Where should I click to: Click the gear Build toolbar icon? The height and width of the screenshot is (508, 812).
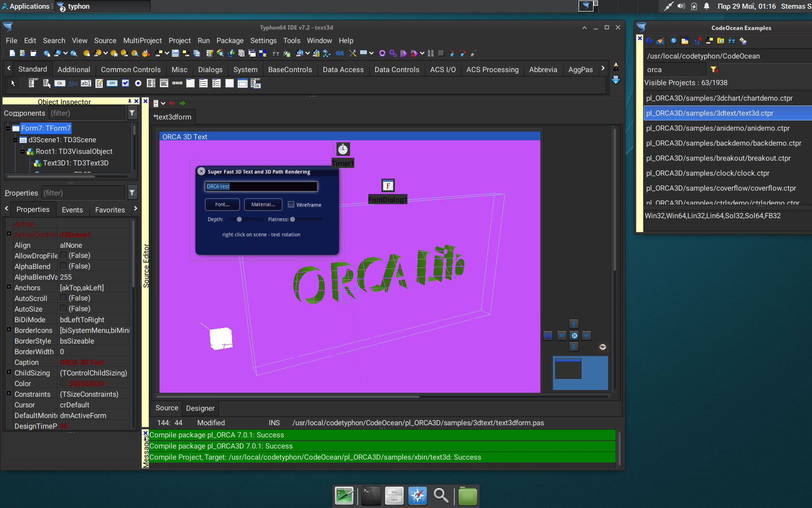[382, 53]
